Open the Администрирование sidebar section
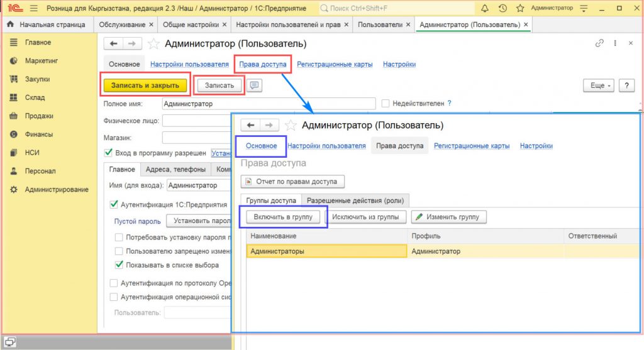The width and height of the screenshot is (644, 350). [x=57, y=189]
